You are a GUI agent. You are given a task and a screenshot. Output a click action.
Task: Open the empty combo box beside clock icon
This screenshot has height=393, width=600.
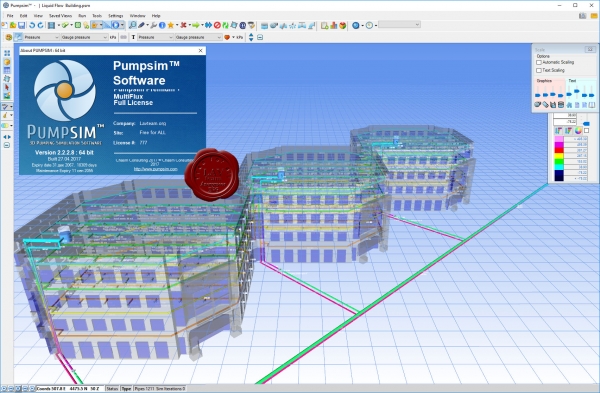point(399,24)
